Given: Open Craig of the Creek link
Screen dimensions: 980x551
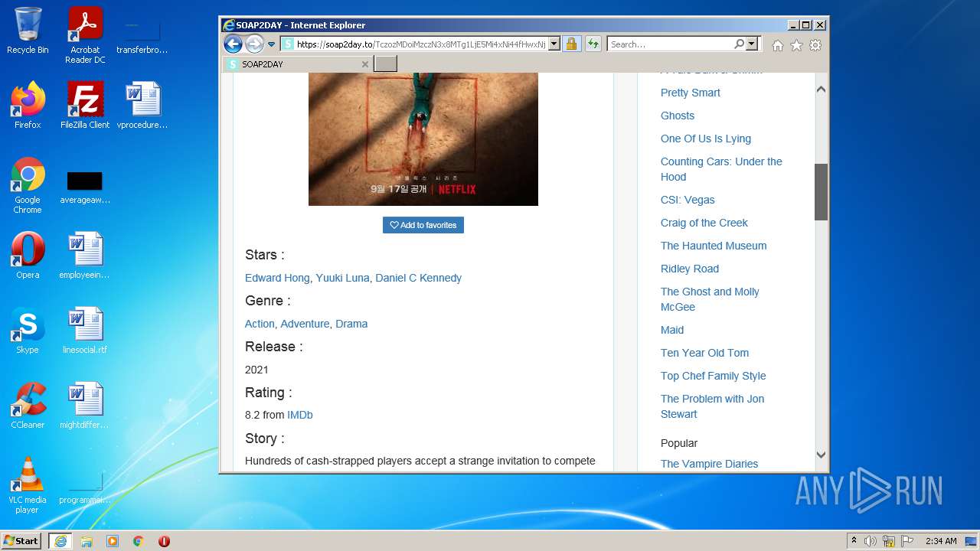Looking at the screenshot, I should coord(704,223).
